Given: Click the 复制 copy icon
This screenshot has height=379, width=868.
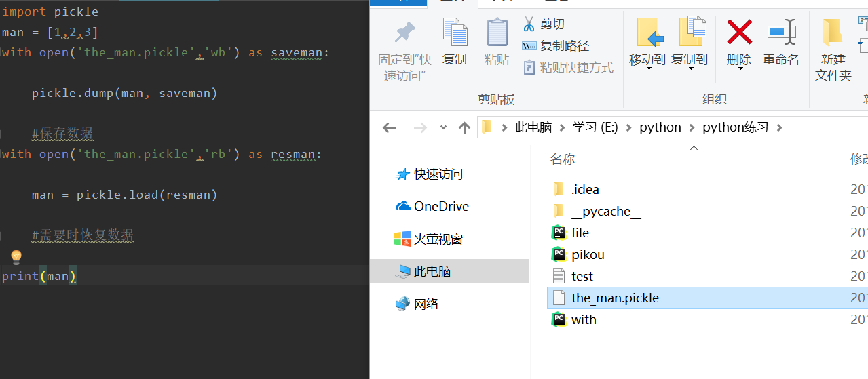Looking at the screenshot, I should (455, 33).
